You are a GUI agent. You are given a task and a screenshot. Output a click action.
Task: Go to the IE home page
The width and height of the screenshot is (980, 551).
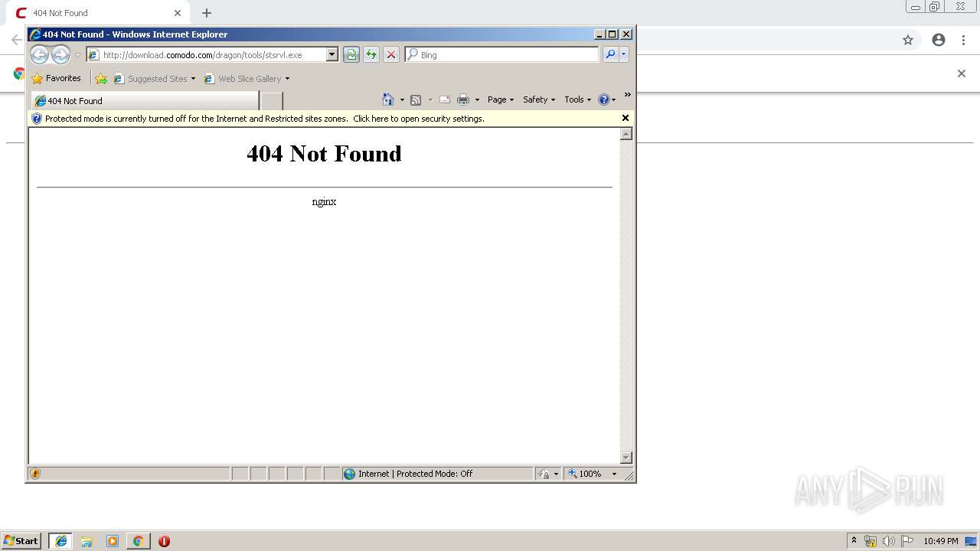[x=388, y=99]
